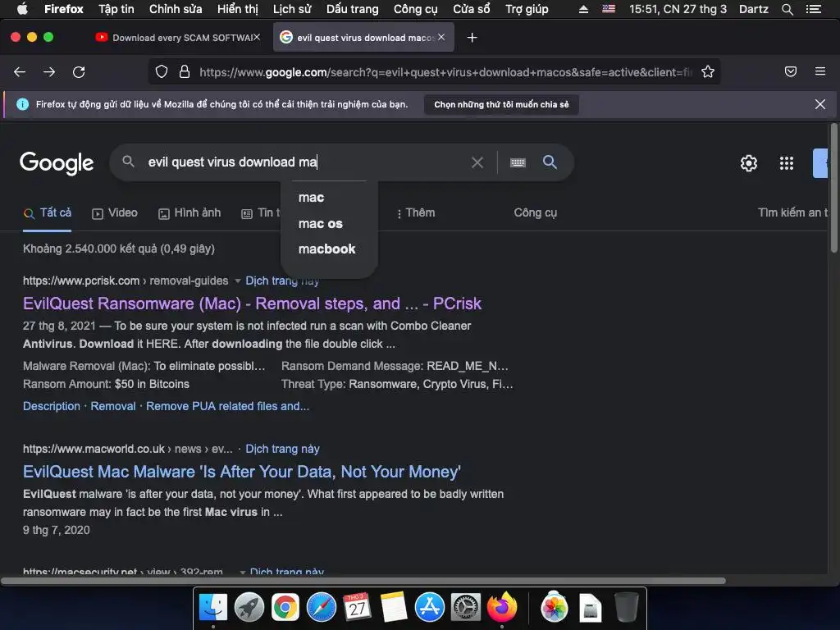This screenshot has width=840, height=630.
Task: Open the Trash in the Dock
Action: click(626, 608)
